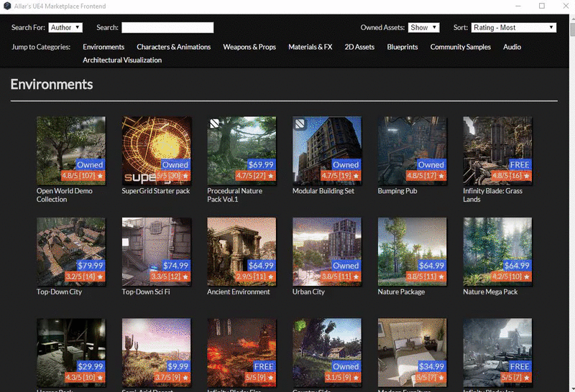Jump to Blueprints category
Viewport: 575px width, 392px height.
click(x=402, y=47)
